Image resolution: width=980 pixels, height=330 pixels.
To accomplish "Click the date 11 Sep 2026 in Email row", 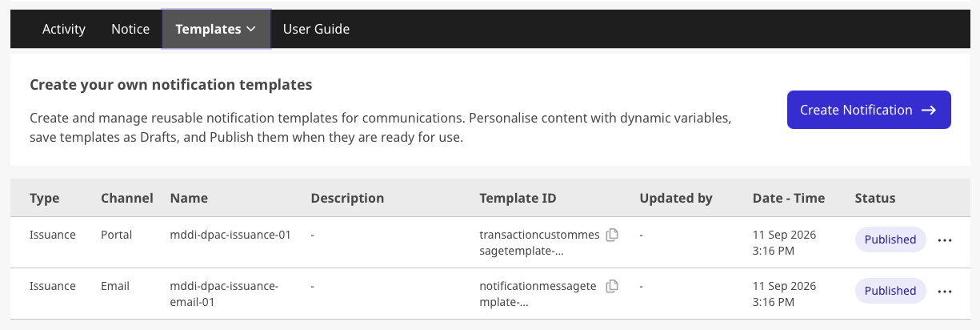I will click(x=785, y=286).
